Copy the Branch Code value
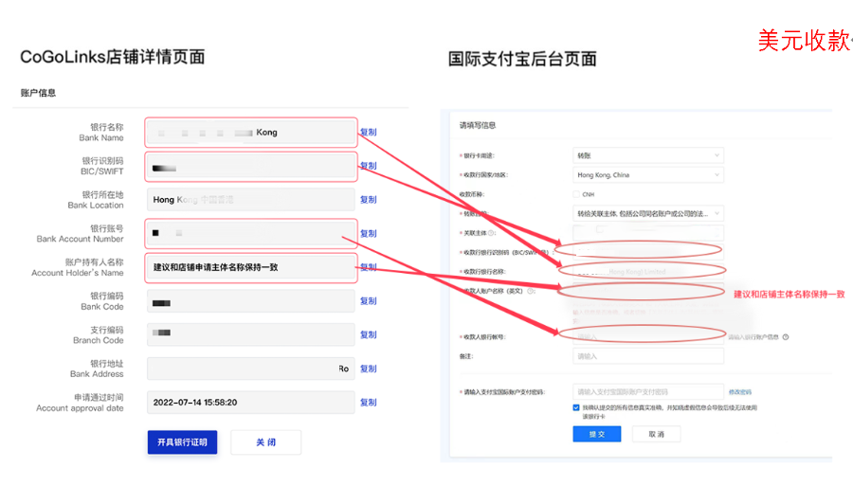Screen dimensions: 853x504 coord(368,334)
